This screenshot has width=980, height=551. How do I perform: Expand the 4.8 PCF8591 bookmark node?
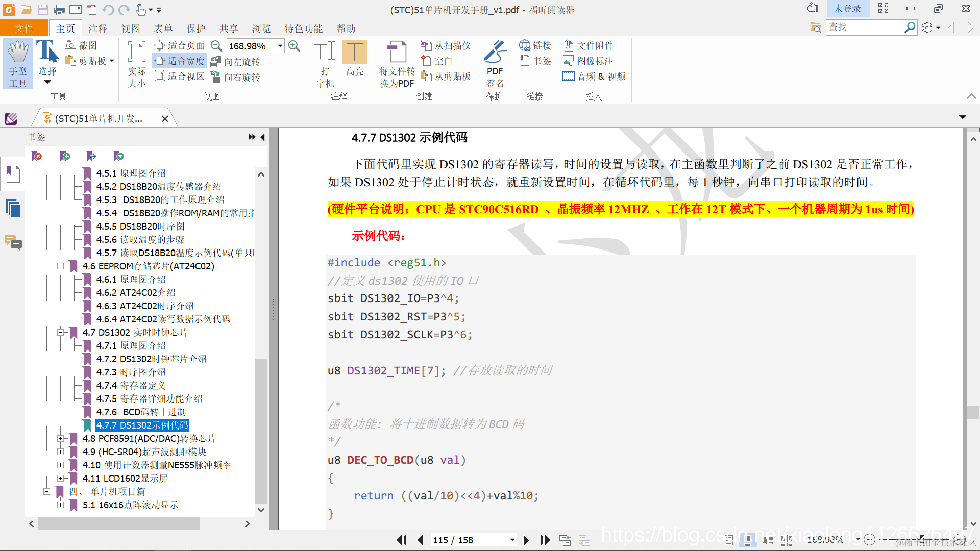click(x=60, y=438)
